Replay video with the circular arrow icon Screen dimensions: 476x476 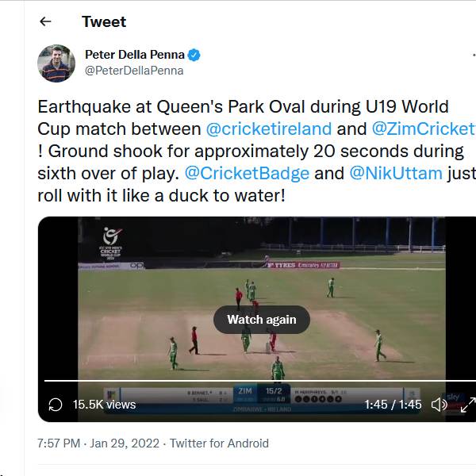[x=56, y=405]
